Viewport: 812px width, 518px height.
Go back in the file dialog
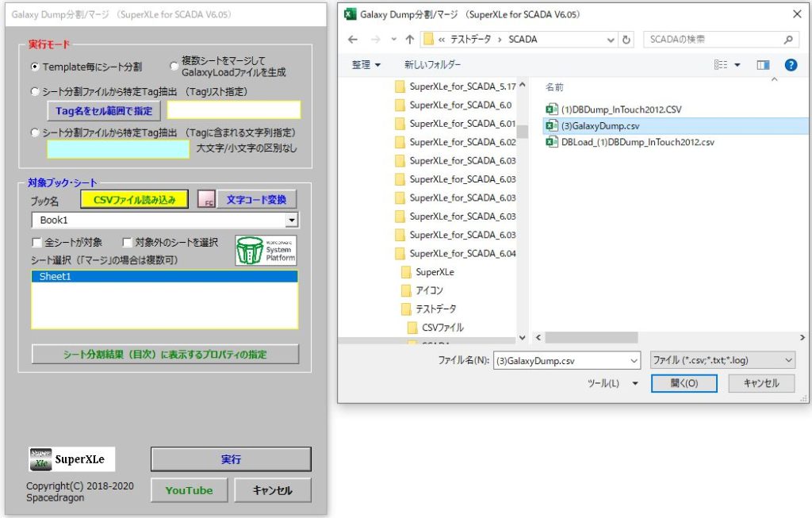[x=353, y=40]
